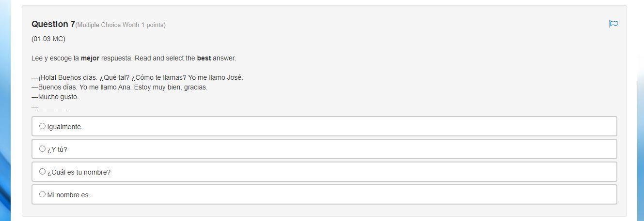This screenshot has height=221, width=644.
Task: Click the Mucho gusto line
Action: tap(55, 97)
